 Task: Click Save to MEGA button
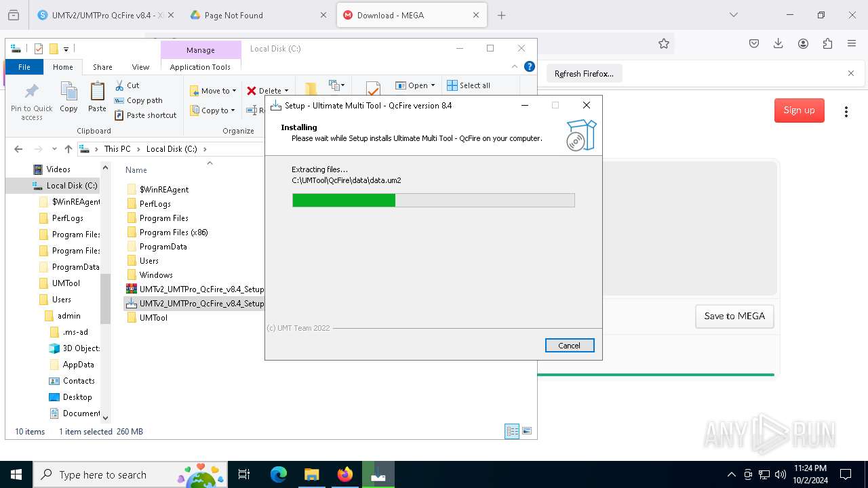pyautogui.click(x=734, y=316)
